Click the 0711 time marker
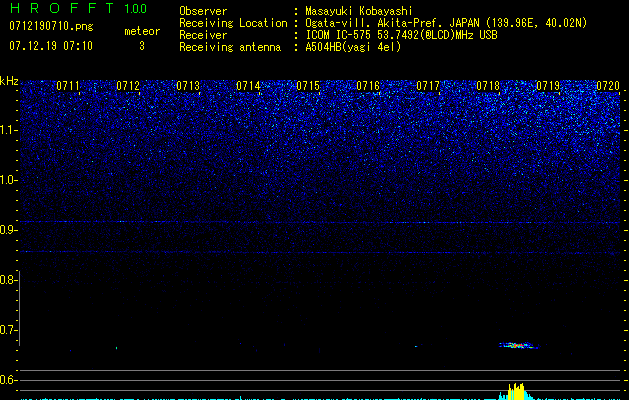 (68, 86)
